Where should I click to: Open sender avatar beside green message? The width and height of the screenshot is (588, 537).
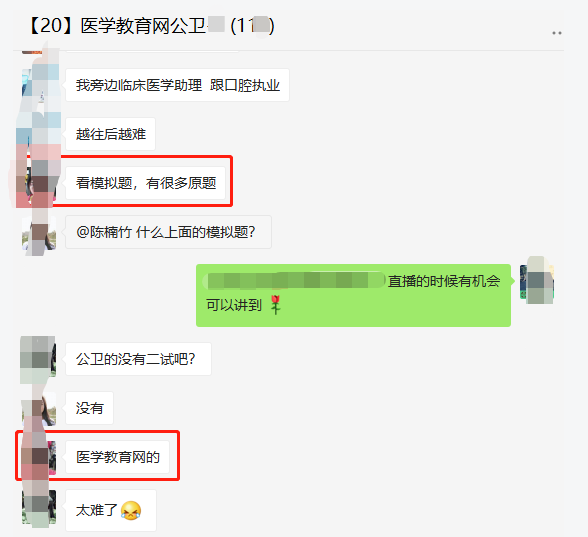[537, 281]
